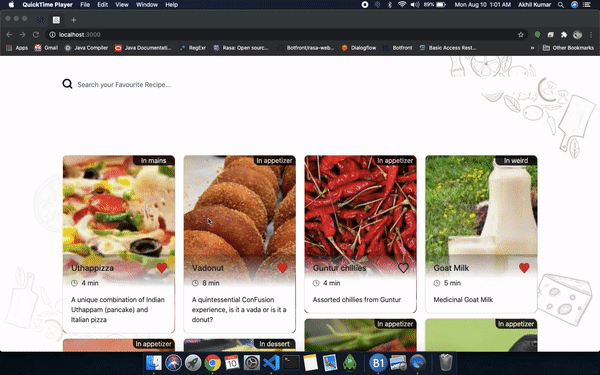The width and height of the screenshot is (600, 375).
Task: Click the 'In mains' category tag
Action: tap(153, 160)
